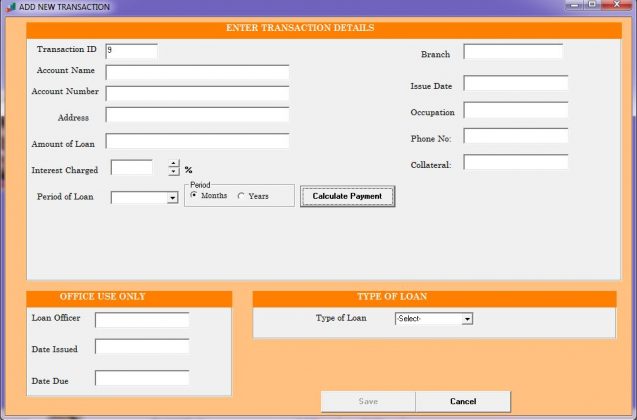The image size is (637, 420).
Task: Click into the Address text field
Action: pos(197,115)
